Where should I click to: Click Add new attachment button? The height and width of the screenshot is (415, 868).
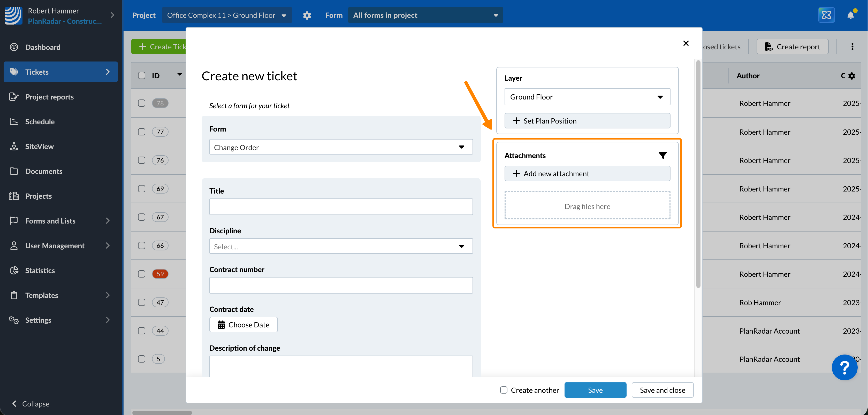coord(587,173)
